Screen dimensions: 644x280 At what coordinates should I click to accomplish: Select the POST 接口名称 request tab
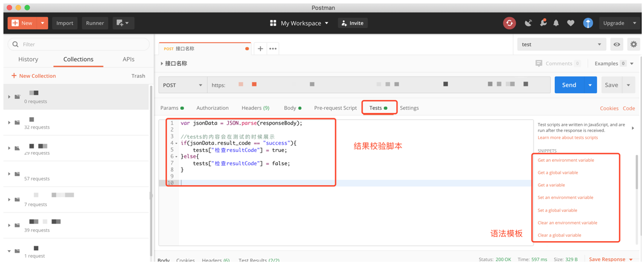205,49
